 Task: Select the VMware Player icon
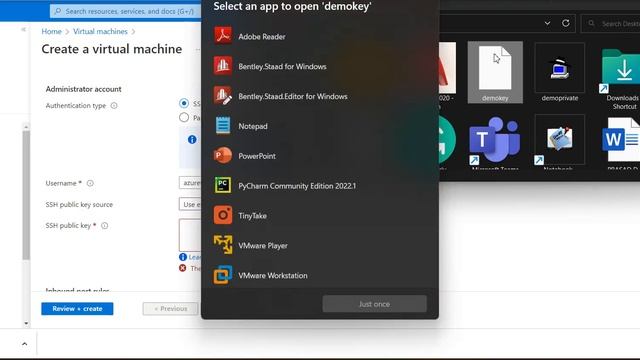[x=223, y=245]
